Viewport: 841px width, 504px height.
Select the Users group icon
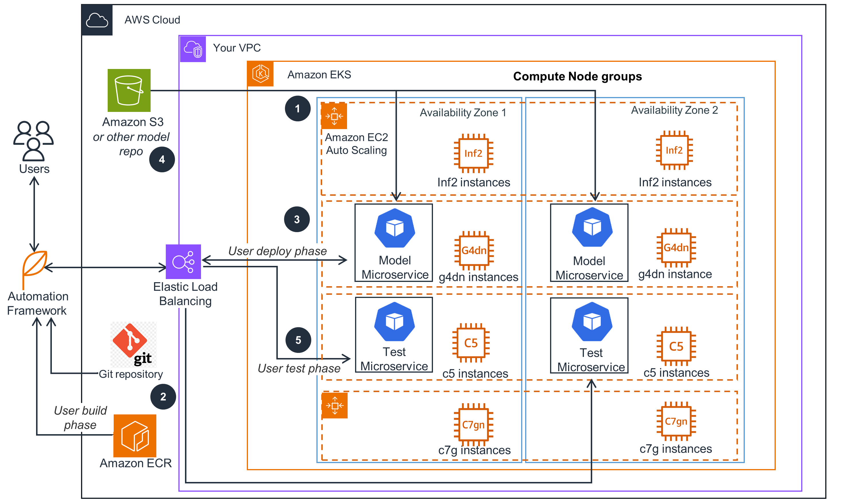tap(33, 141)
